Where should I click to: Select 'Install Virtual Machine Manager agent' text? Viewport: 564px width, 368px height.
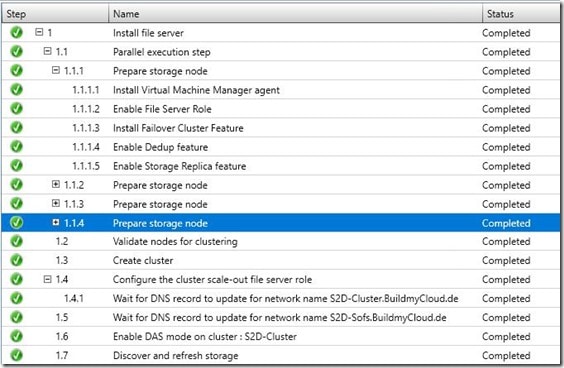[196, 90]
